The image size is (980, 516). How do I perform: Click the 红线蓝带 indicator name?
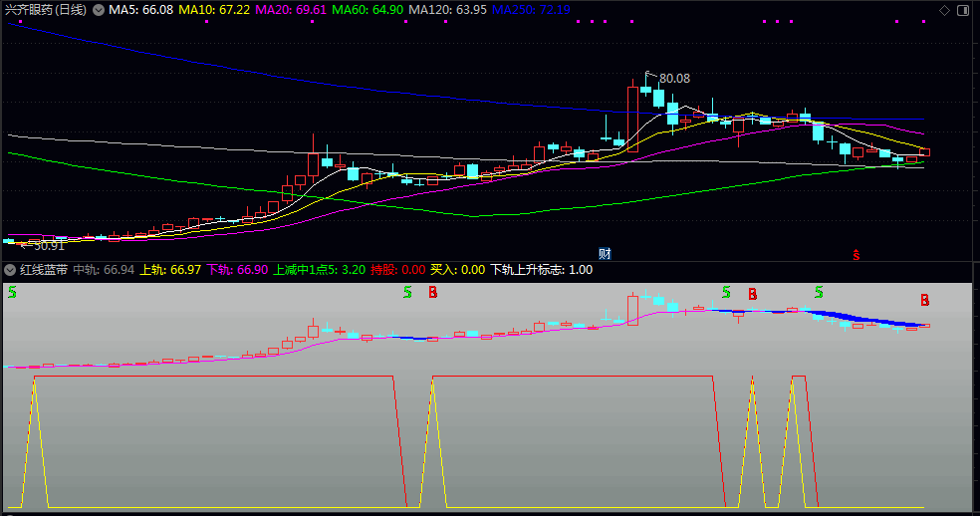tap(44, 270)
